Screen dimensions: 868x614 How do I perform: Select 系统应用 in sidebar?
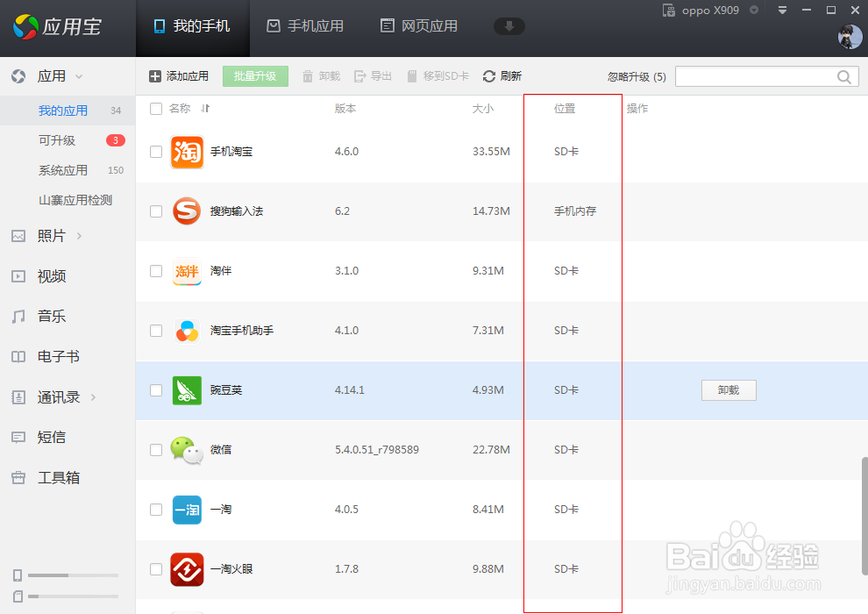click(68, 170)
